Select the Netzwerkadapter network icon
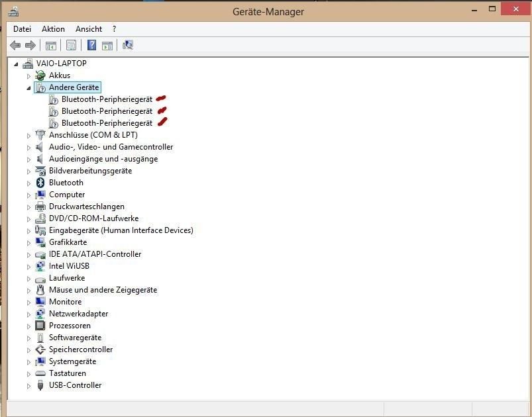 [40, 314]
